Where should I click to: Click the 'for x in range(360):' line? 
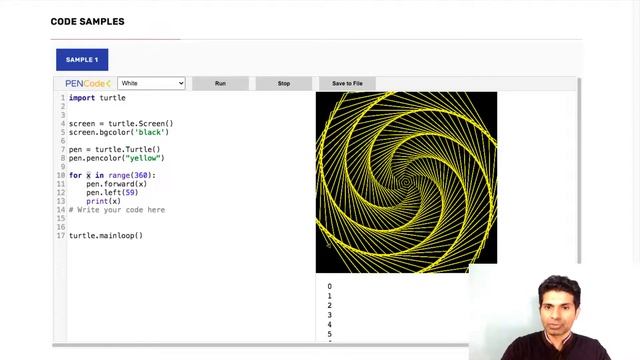click(112, 175)
